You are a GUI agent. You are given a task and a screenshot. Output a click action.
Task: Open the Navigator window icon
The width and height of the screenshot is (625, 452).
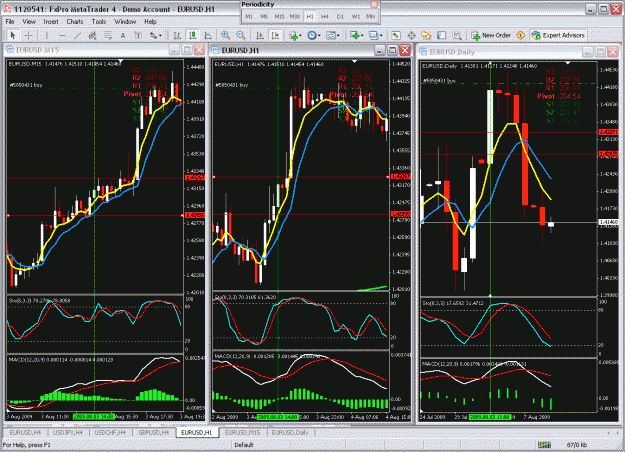tap(426, 35)
